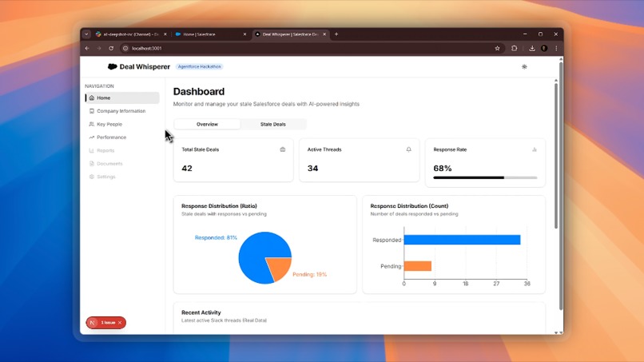
Task: Click the bar chart icon on Response Rate
Action: [535, 149]
